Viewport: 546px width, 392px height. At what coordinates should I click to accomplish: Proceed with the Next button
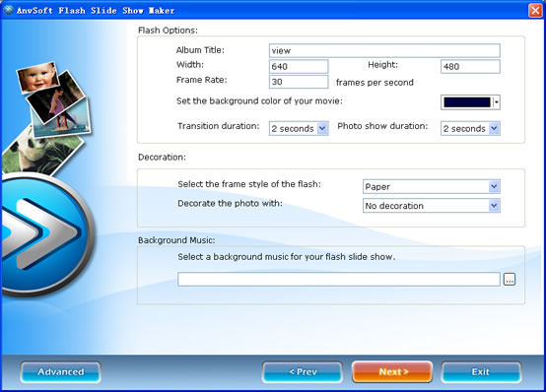pyautogui.click(x=392, y=372)
